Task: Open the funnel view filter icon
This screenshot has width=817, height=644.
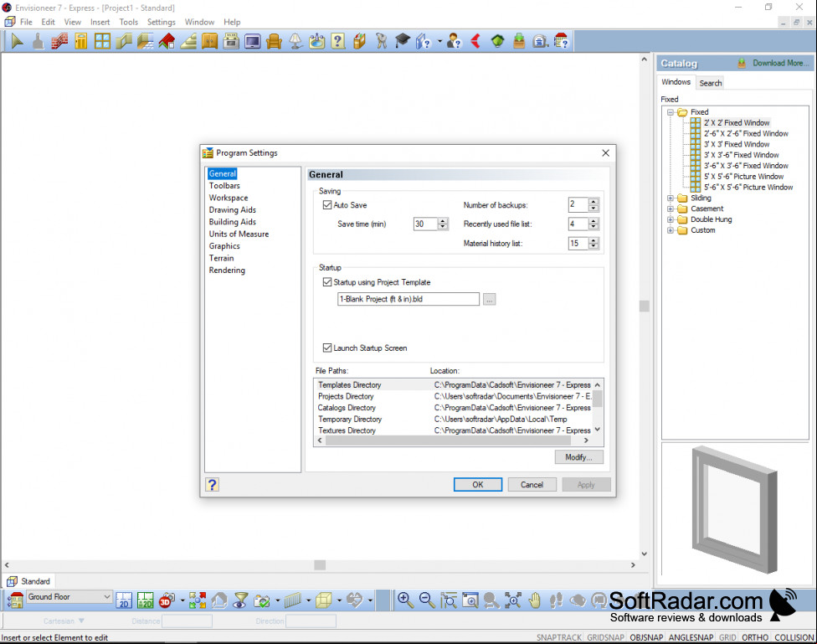Action: [240, 600]
